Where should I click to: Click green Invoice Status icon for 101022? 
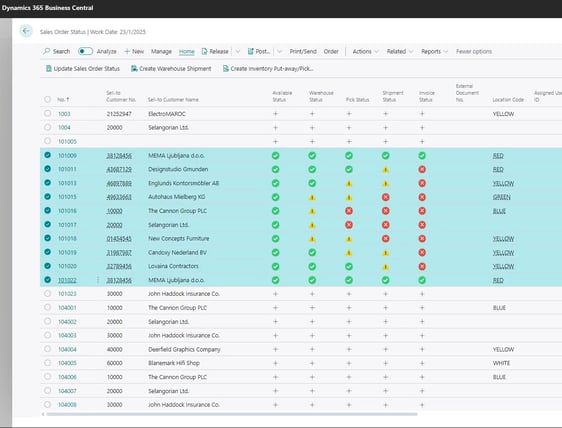coord(422,280)
